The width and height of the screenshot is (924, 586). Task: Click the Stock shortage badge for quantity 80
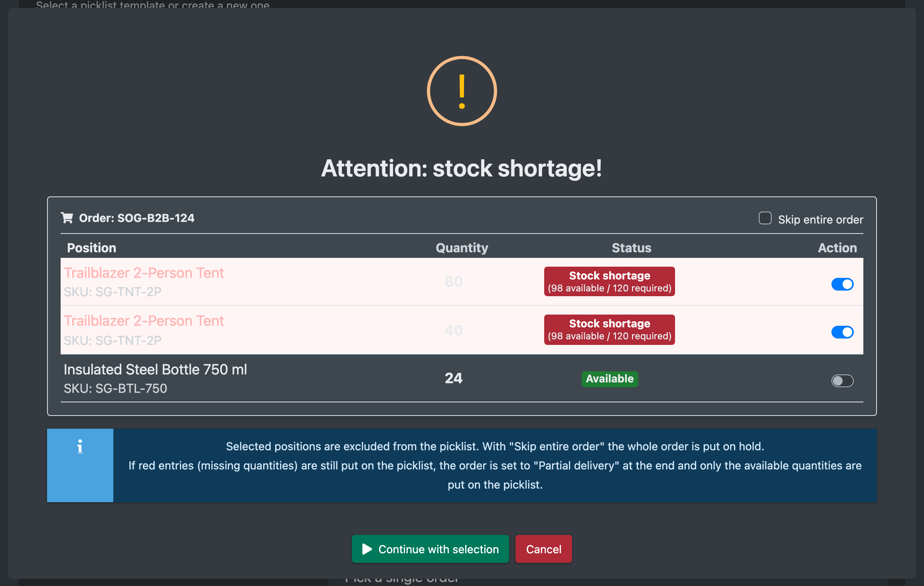pyautogui.click(x=609, y=281)
